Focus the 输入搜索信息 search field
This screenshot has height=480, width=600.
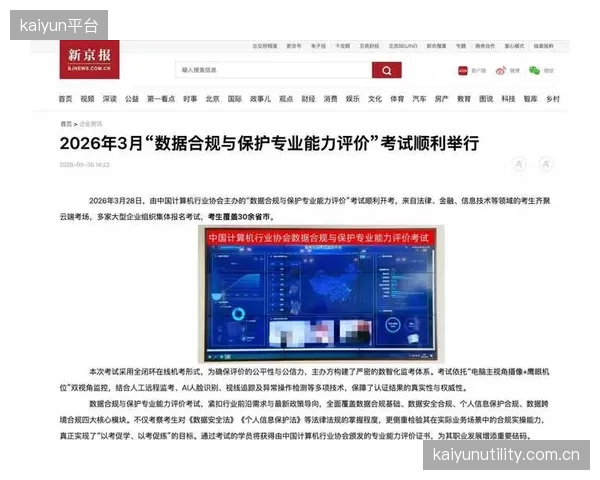(x=274, y=70)
